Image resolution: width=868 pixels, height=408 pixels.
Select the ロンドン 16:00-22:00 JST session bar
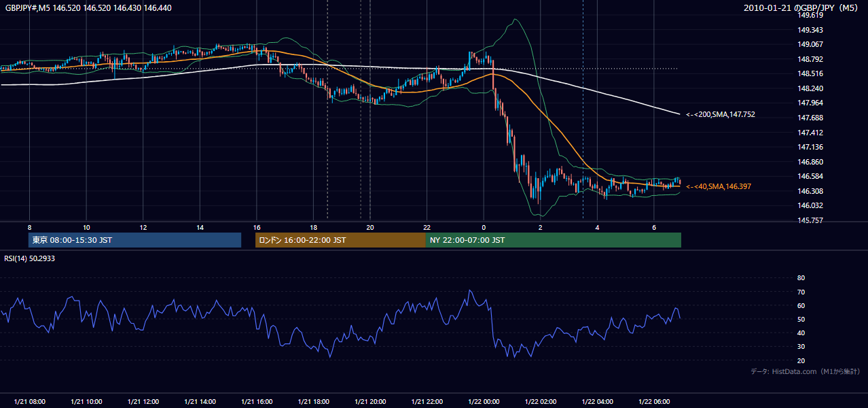pos(340,240)
